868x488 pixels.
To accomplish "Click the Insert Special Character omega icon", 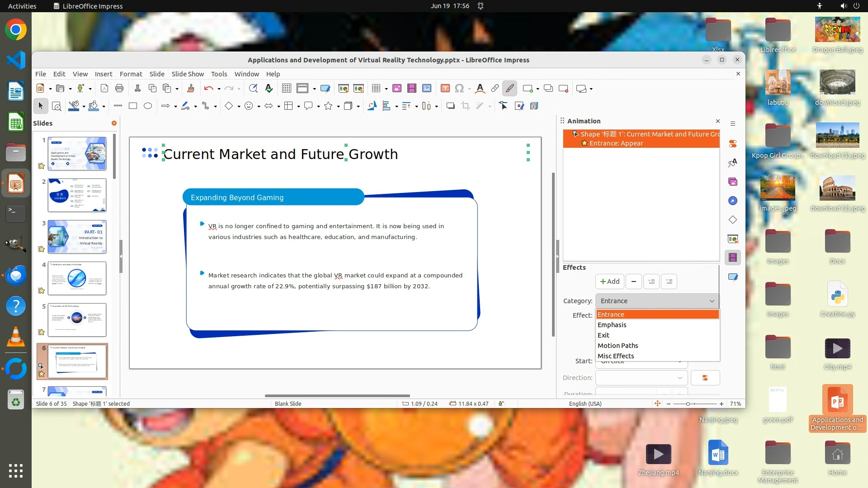I will click(459, 89).
